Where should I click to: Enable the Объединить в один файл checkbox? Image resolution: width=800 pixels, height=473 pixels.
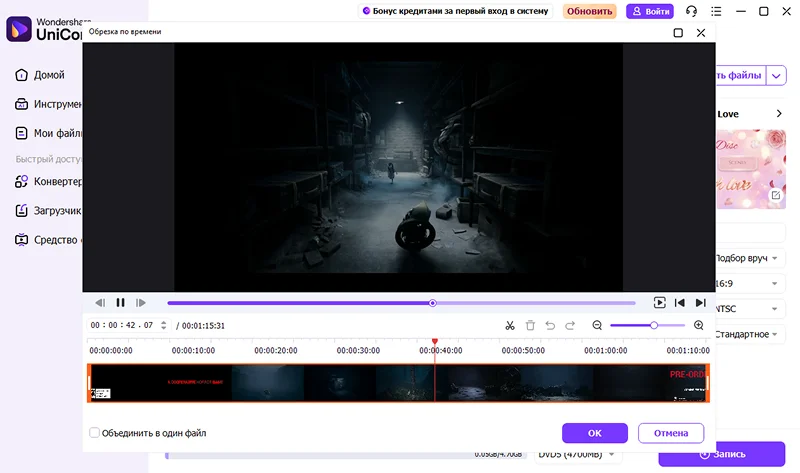pos(94,433)
